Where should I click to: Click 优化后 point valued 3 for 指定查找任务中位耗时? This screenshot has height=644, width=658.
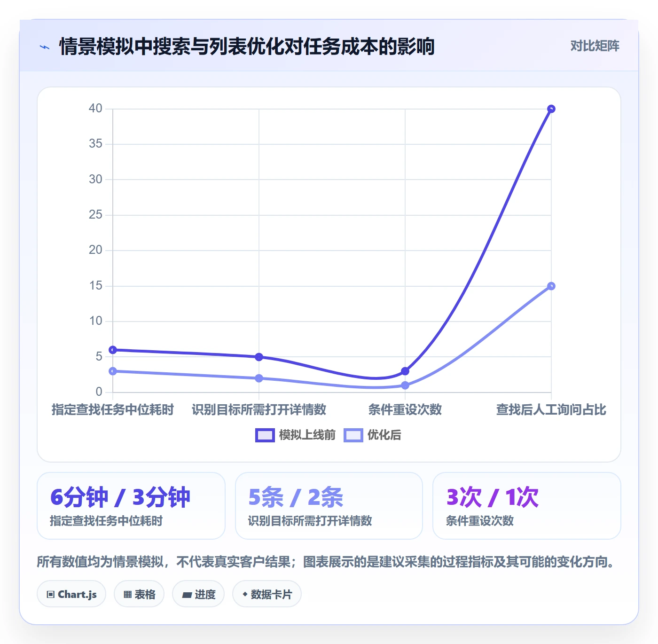pos(113,371)
